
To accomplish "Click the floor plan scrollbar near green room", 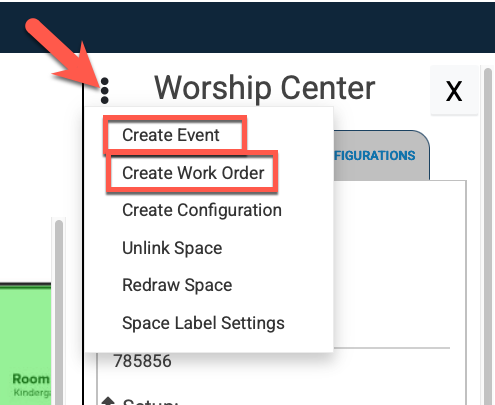I will click(x=59, y=310).
